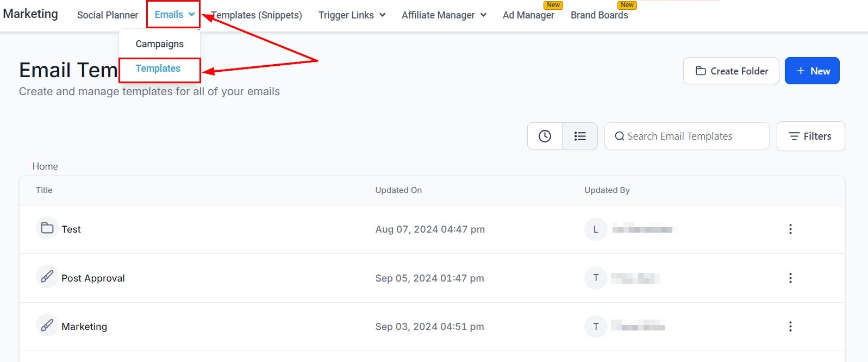Screen dimensions: 868x362
Task: Switch to recent view with clock icon
Action: click(545, 136)
